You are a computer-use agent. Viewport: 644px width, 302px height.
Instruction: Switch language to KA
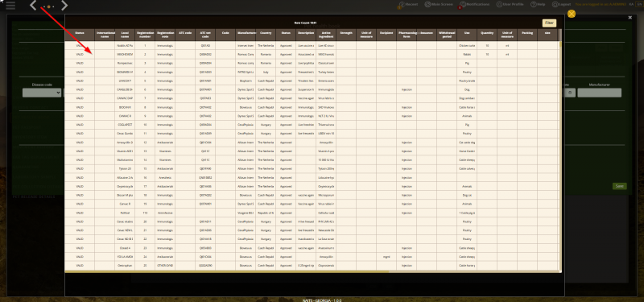coord(631,4)
